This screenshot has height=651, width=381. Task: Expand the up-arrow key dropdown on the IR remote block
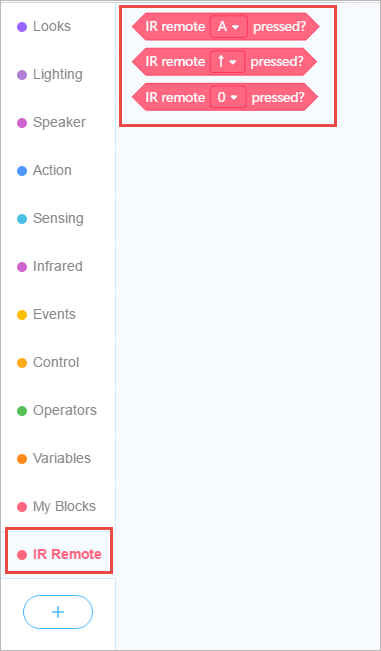point(227,62)
